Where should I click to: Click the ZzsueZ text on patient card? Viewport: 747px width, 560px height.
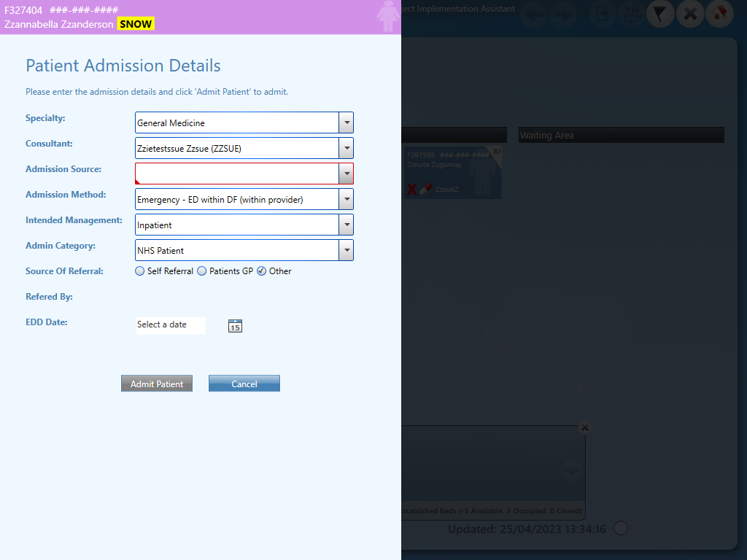click(x=447, y=190)
